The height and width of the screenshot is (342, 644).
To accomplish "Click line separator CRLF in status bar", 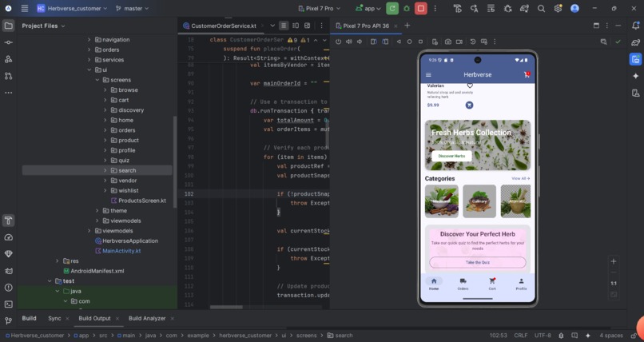I will point(520,336).
